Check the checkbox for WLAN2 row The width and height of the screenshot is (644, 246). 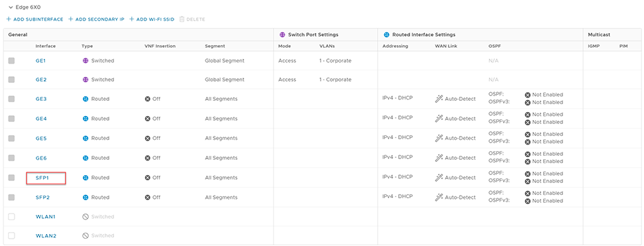coord(11,235)
